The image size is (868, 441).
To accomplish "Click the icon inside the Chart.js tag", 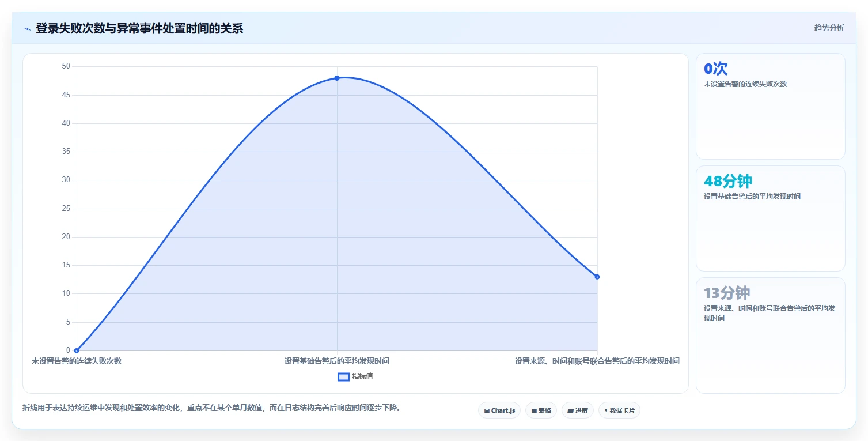I will tap(487, 411).
